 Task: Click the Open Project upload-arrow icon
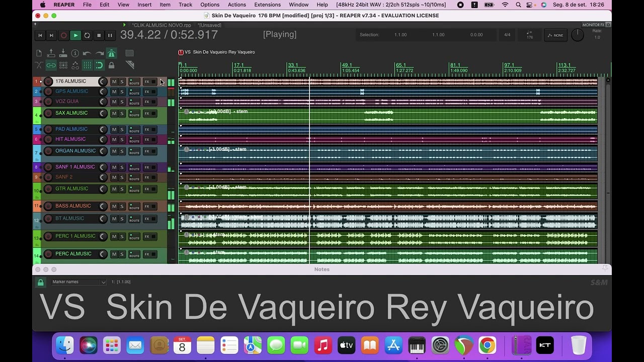tap(51, 53)
